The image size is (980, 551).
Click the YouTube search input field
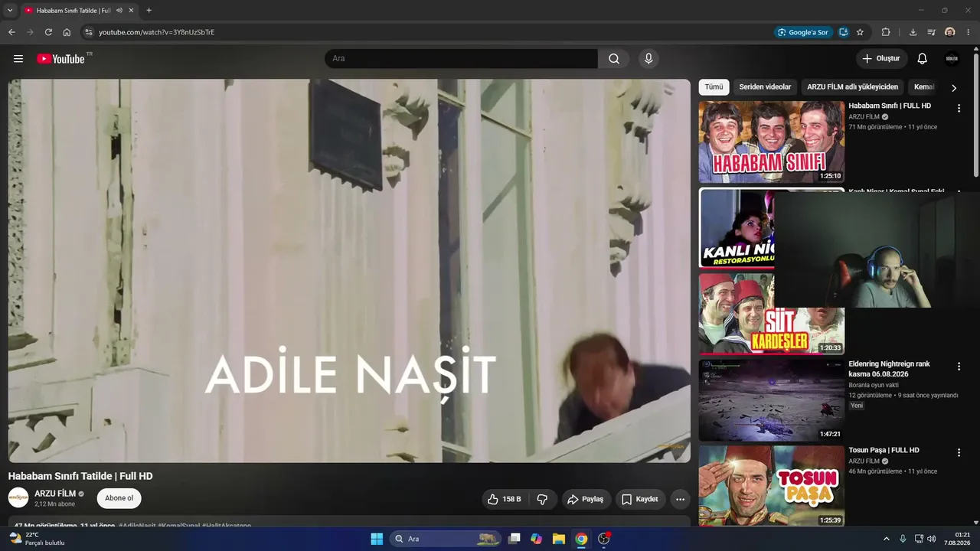(461, 59)
